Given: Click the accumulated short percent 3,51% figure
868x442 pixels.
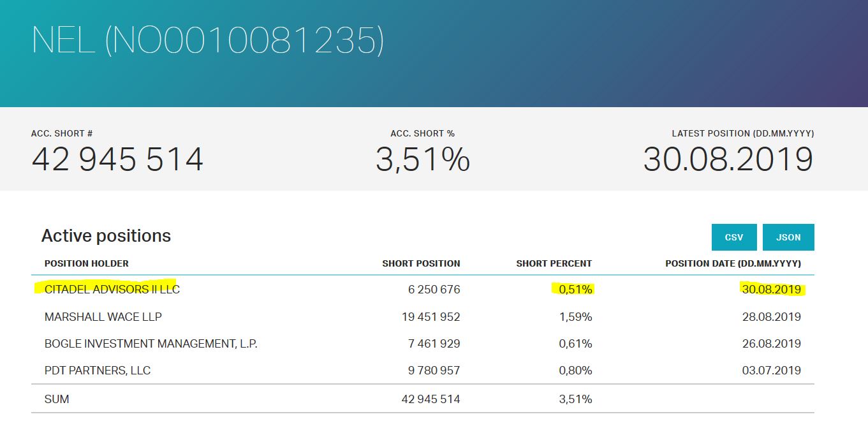Looking at the screenshot, I should (x=423, y=159).
